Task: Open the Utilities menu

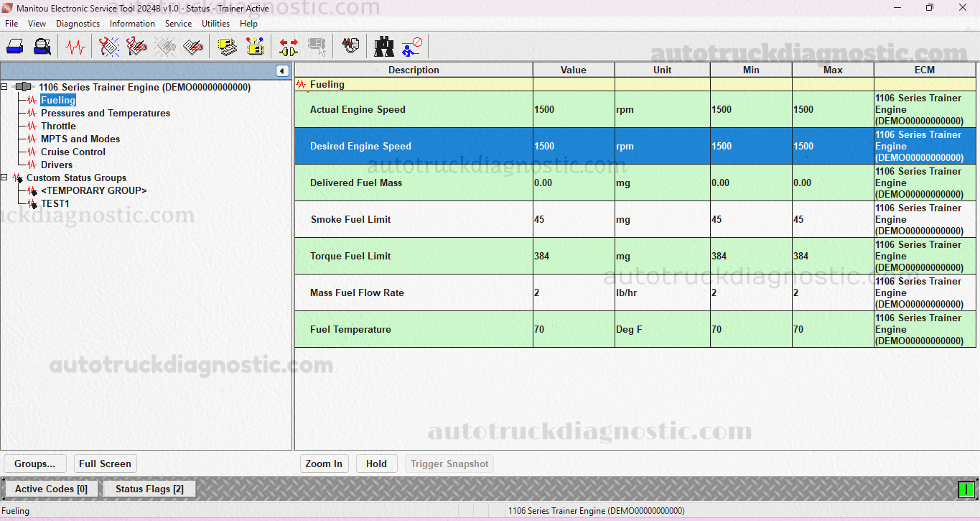Action: coord(216,24)
